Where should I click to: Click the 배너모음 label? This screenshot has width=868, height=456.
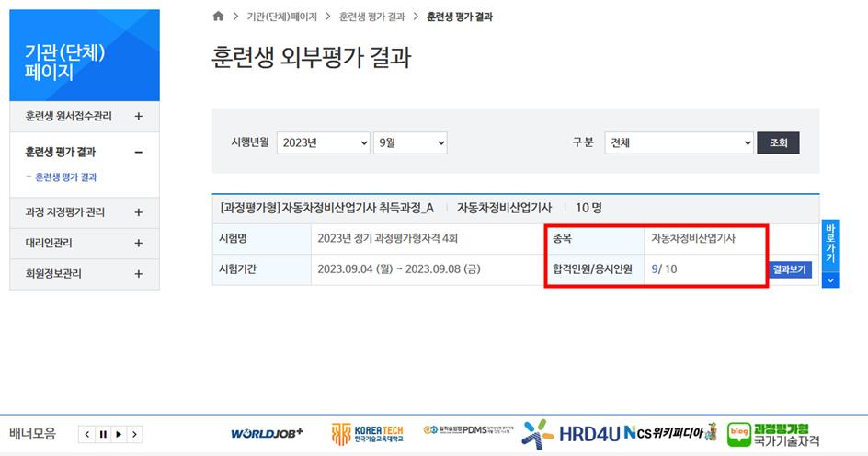33,434
